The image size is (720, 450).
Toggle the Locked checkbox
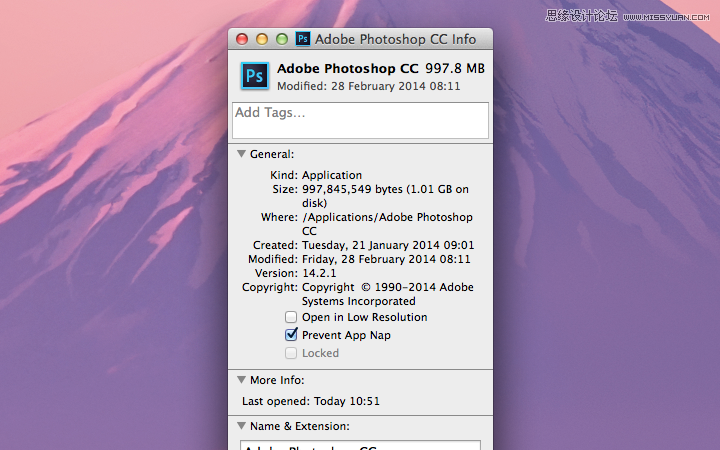coord(291,353)
